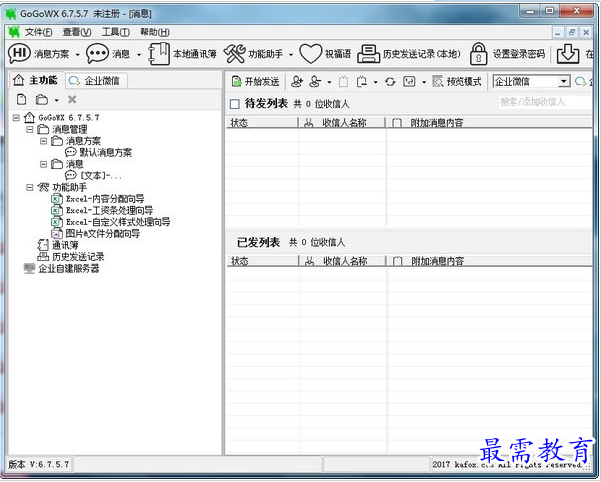The width and height of the screenshot is (601, 482).
Task: Click 收信人名称 column header in 待发列表
Action: [342, 123]
